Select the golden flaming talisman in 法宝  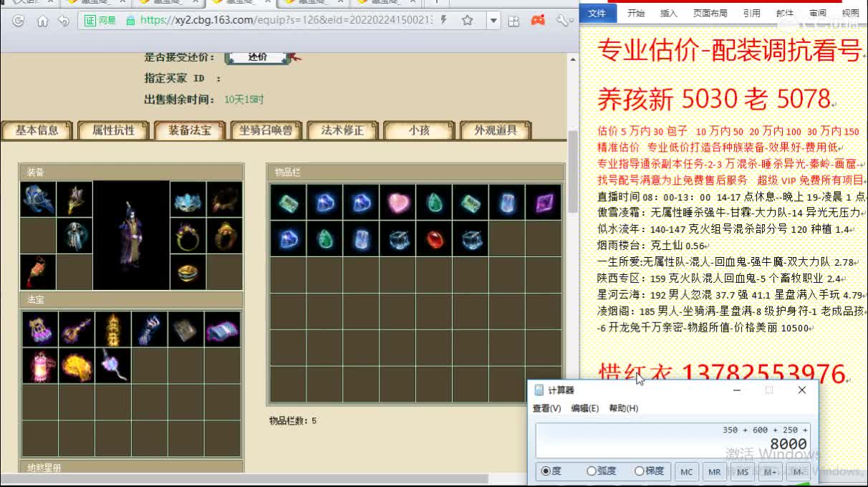pyautogui.click(x=75, y=366)
